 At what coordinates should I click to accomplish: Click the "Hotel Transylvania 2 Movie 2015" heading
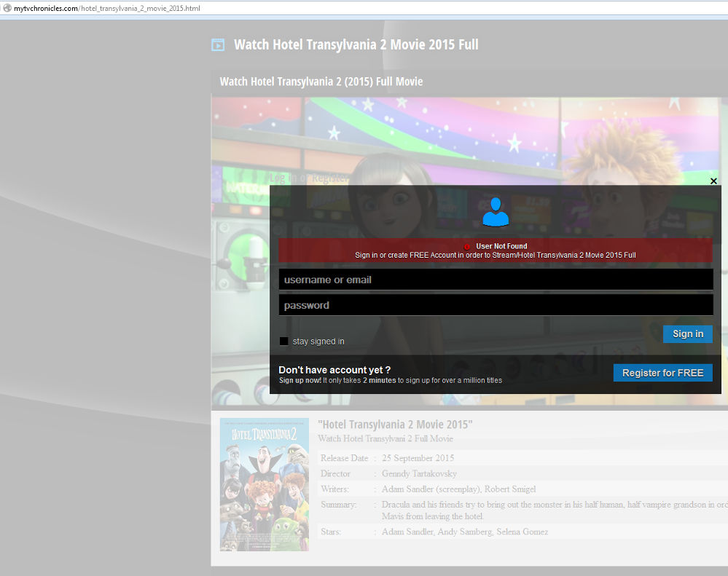[x=395, y=425]
